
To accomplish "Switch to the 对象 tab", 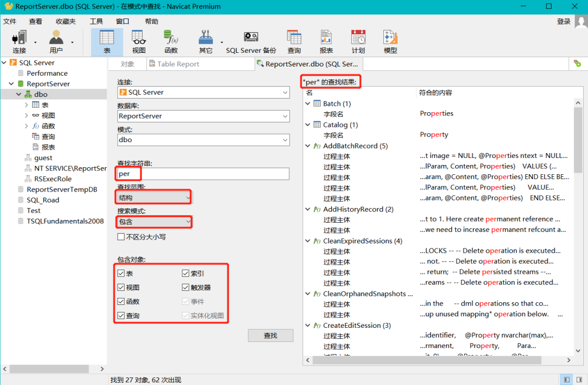I will pyautogui.click(x=127, y=64).
